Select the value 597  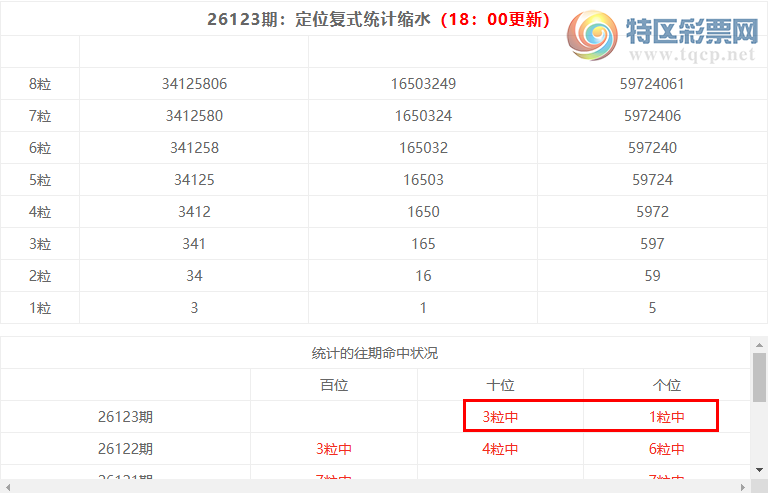click(x=652, y=244)
